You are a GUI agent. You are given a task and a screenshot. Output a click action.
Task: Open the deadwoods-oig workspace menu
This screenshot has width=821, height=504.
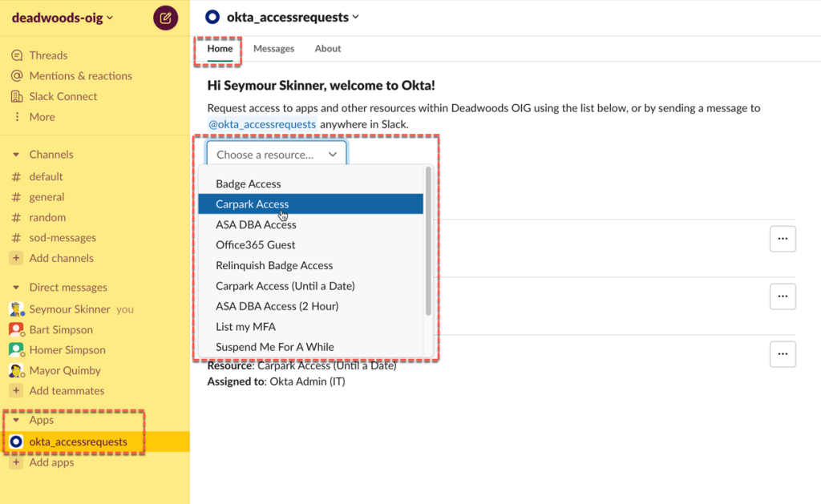click(63, 18)
